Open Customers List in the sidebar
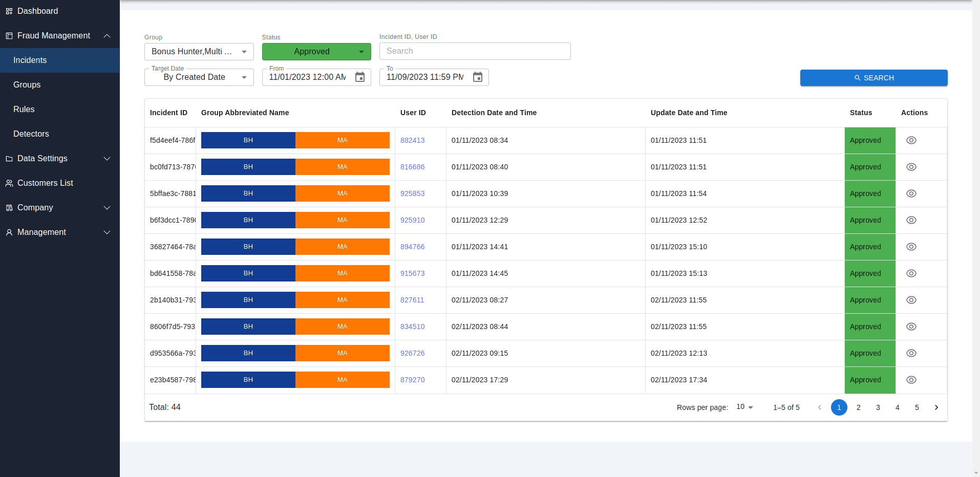The height and width of the screenshot is (477, 980). point(60,183)
